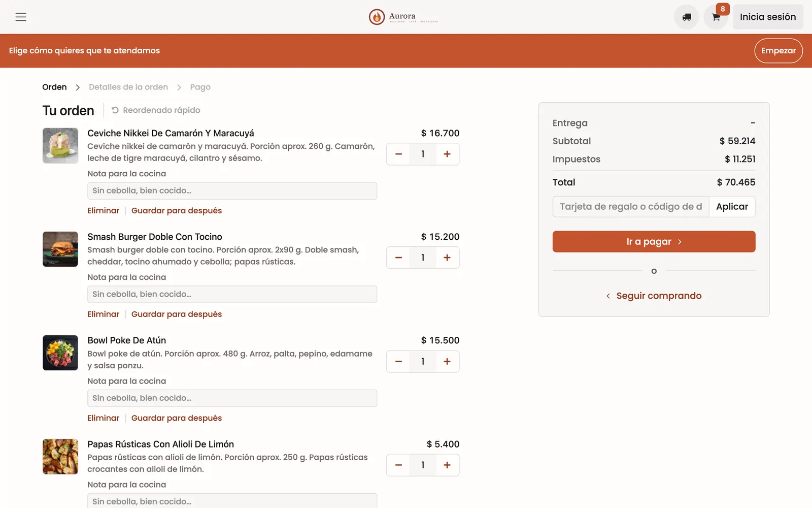Click Reordenado rápido refresh icon
812x508 pixels.
115,110
